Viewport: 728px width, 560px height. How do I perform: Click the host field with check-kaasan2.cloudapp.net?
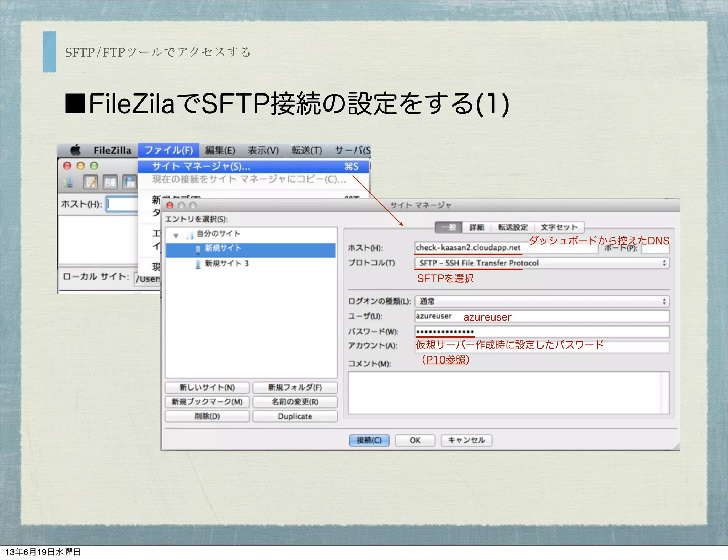tap(506, 248)
